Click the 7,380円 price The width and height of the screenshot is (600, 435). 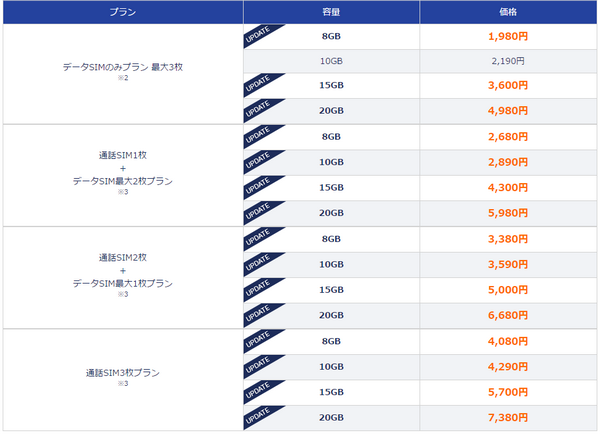point(508,417)
